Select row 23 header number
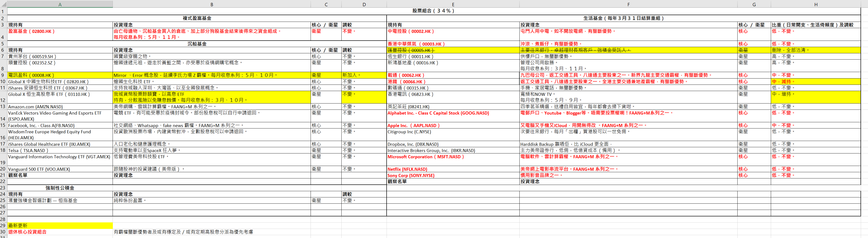 tap(3, 188)
